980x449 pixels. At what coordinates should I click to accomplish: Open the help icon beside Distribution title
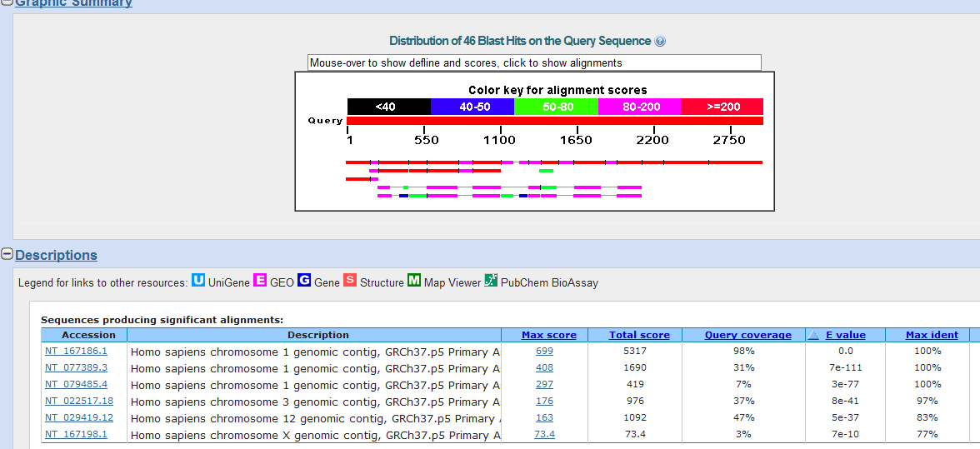[x=660, y=42]
